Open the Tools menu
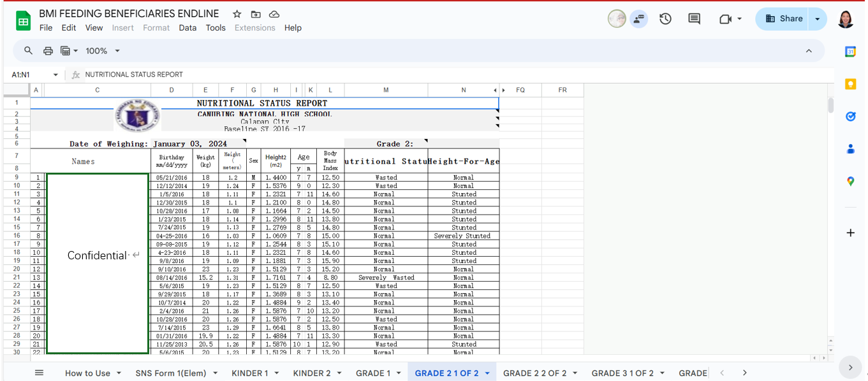Screen dimensions: 868x381 click(x=216, y=28)
